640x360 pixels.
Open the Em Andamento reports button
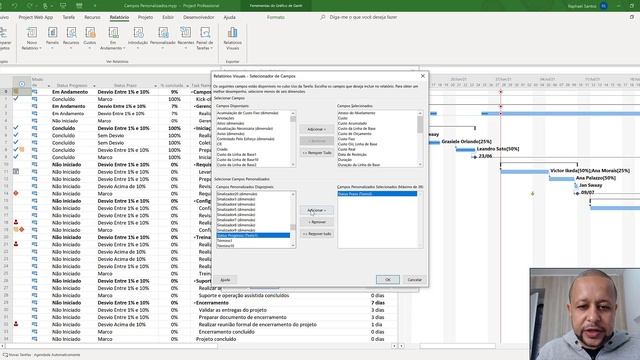click(113, 39)
